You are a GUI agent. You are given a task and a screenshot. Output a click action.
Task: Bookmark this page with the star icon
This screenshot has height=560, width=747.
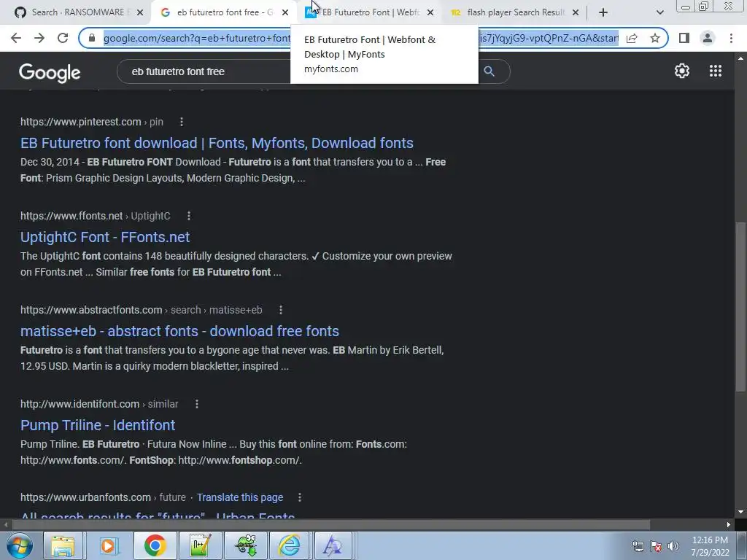point(655,38)
